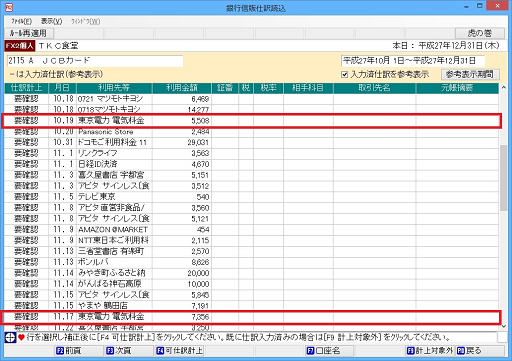Click the 参考表示期間 button

[x=470, y=74]
